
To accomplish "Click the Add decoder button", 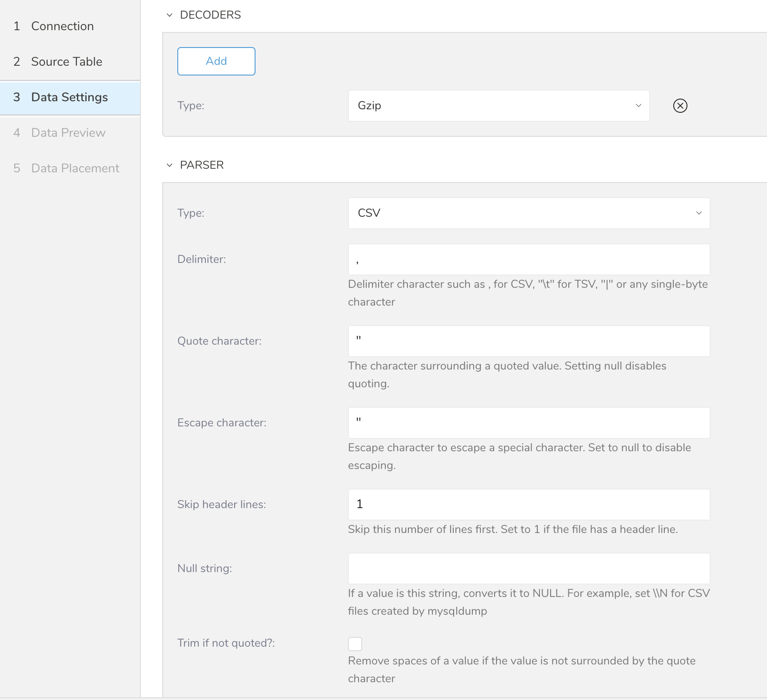I will 216,61.
